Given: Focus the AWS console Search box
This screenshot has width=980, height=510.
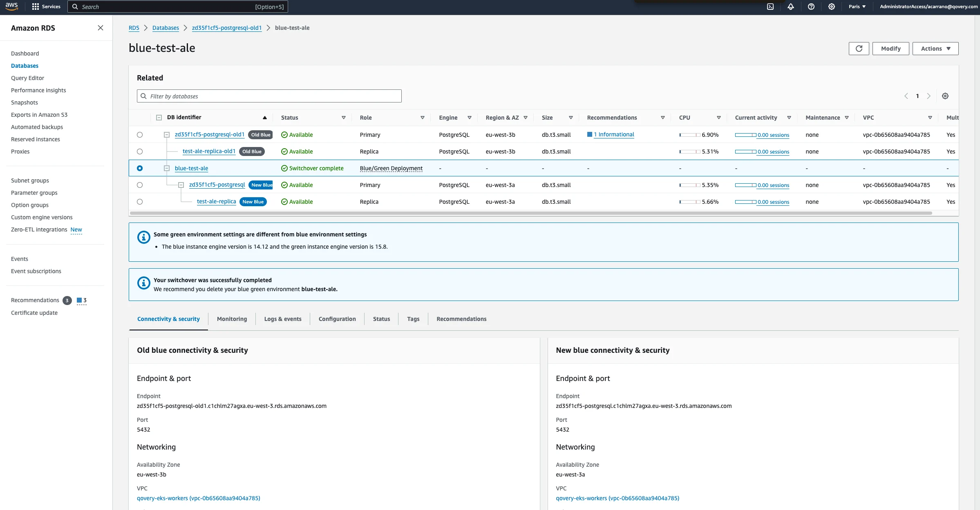Looking at the screenshot, I should click(178, 7).
